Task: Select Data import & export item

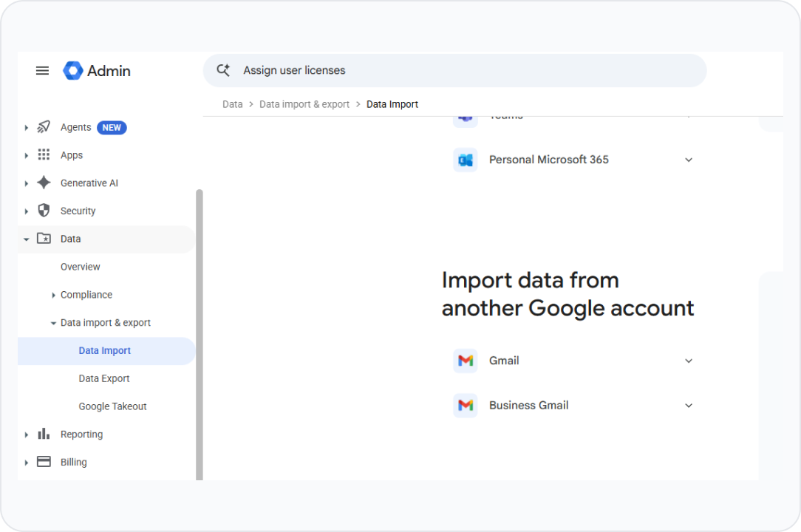Action: tap(105, 322)
